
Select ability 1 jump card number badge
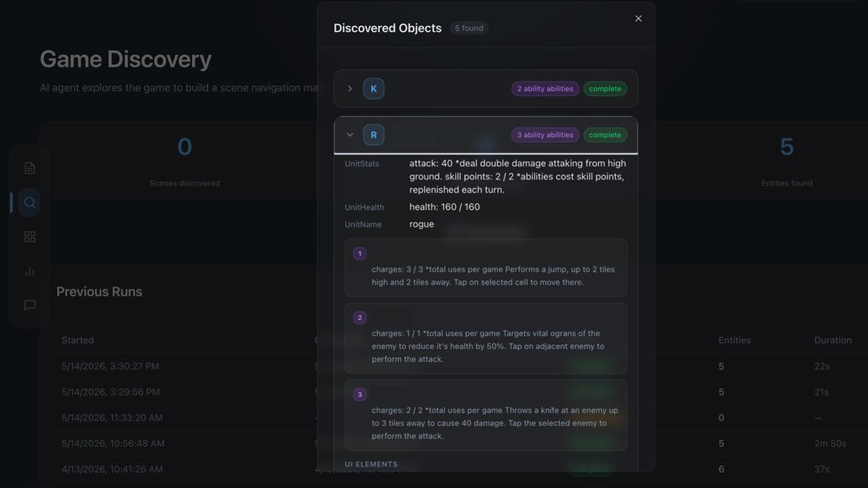click(x=359, y=253)
